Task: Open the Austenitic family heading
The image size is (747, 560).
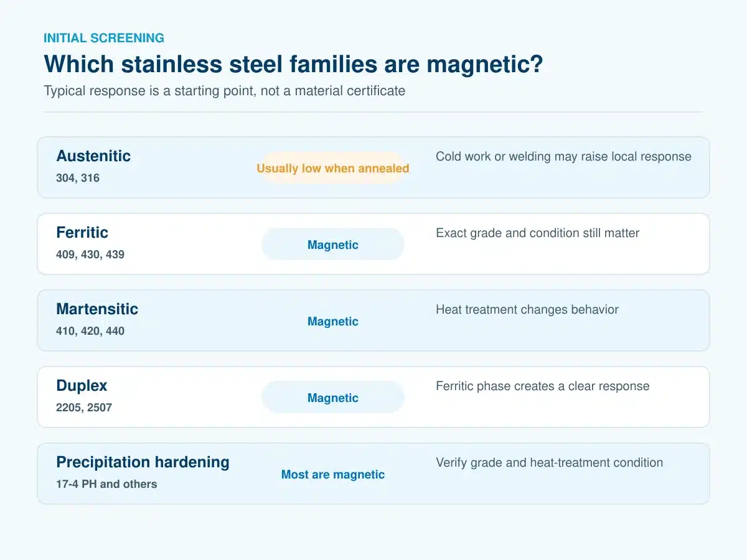Action: point(93,156)
